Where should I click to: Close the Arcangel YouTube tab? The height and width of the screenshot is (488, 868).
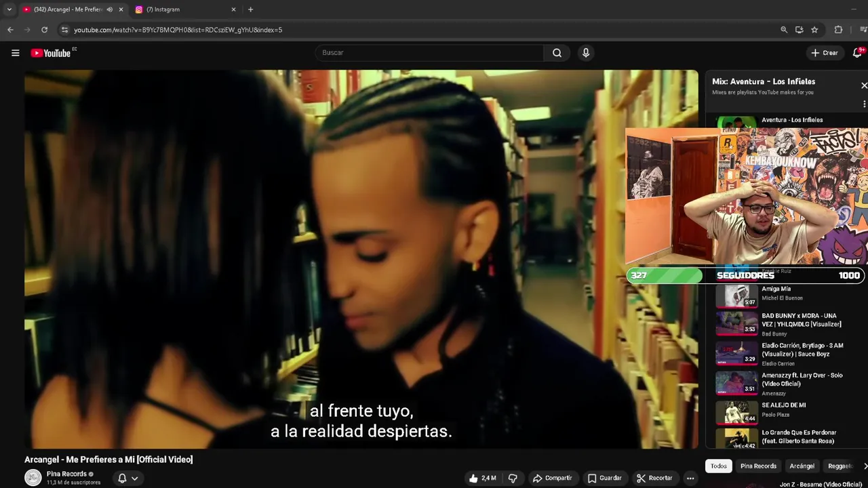pyautogui.click(x=121, y=9)
